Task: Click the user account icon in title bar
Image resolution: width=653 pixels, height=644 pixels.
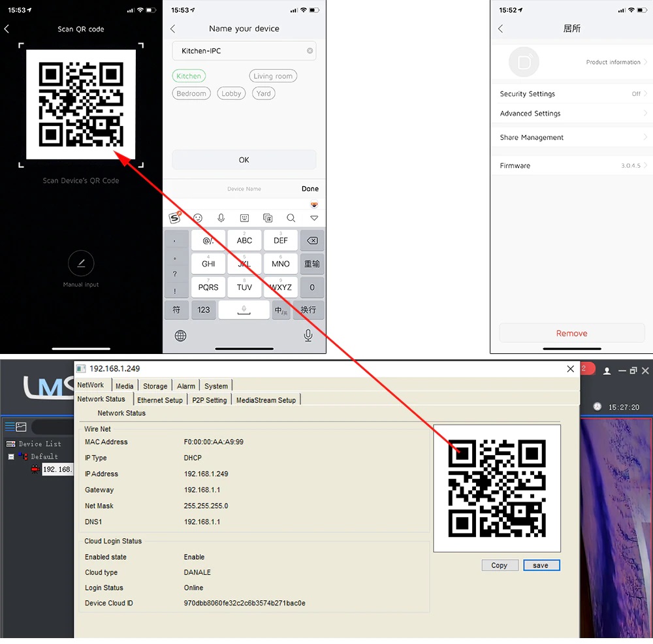Action: (x=607, y=371)
